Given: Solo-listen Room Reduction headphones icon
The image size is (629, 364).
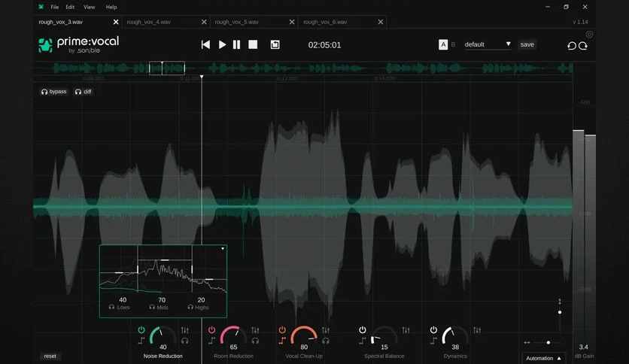Looking at the screenshot, I should click(255, 341).
